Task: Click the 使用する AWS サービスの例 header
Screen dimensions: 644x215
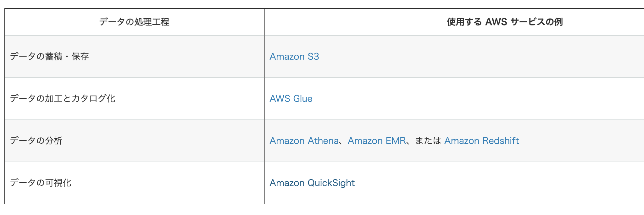Action: coord(504,22)
